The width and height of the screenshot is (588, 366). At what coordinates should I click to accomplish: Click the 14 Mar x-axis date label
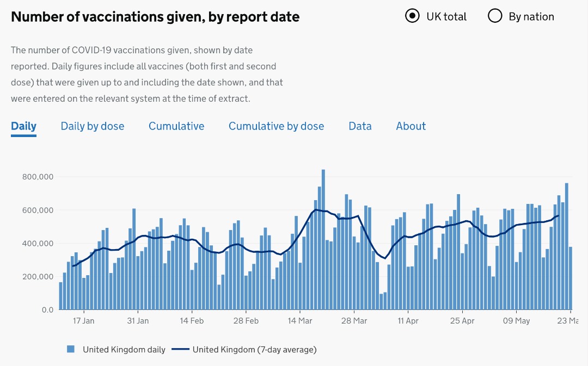[x=299, y=321]
